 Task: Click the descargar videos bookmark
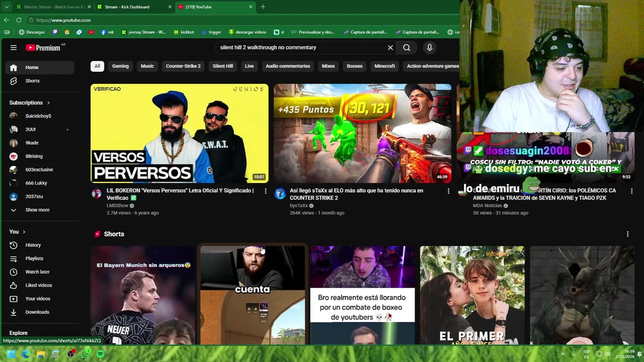[247, 32]
